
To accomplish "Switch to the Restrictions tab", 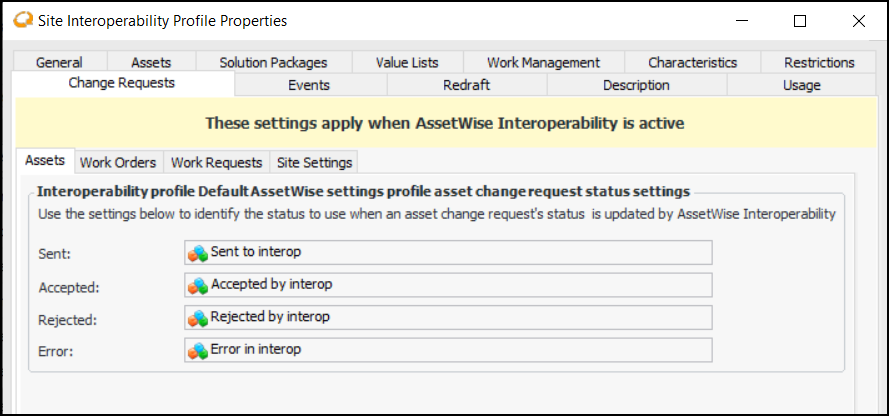I will coord(819,62).
